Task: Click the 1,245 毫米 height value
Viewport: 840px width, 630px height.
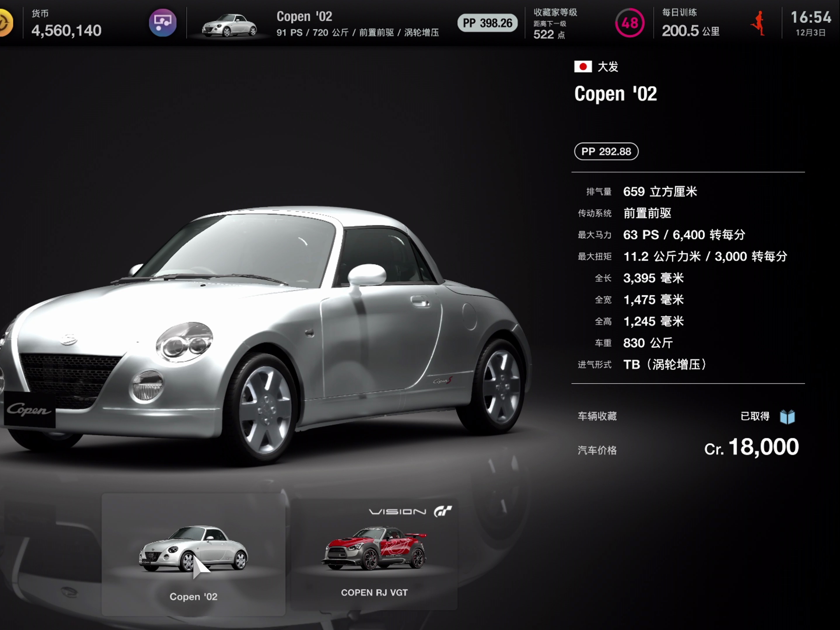Action: click(653, 321)
